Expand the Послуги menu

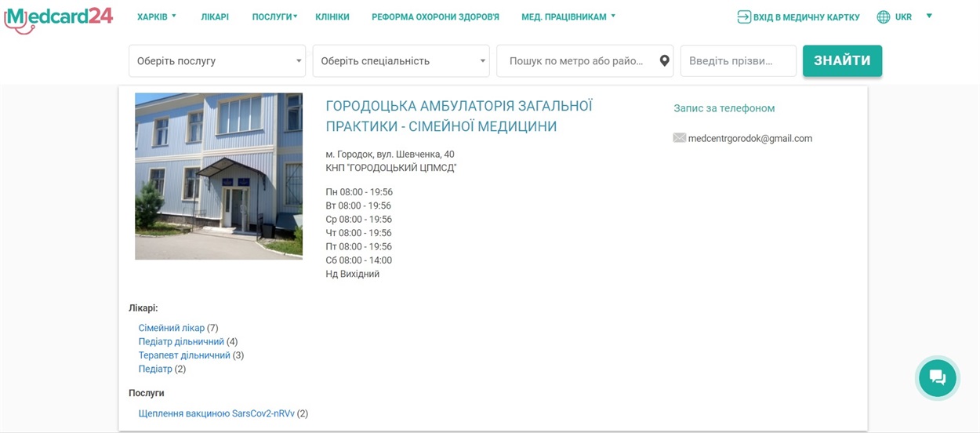click(274, 16)
